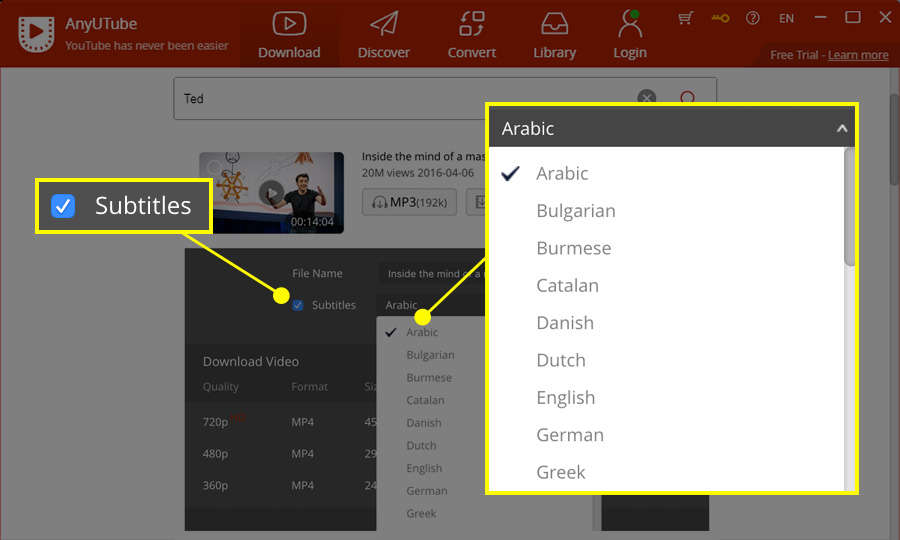The width and height of the screenshot is (900, 540).
Task: Minimize the AnyUTube window
Action: pos(820,18)
